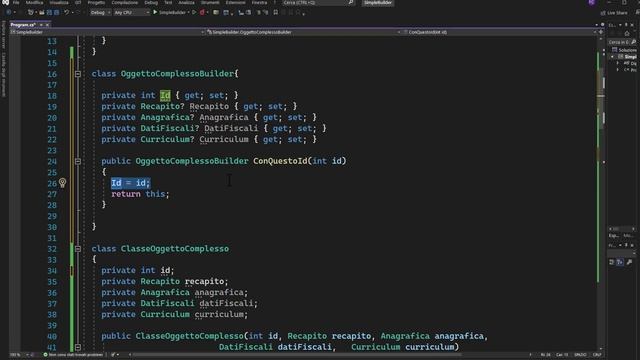Click the SPAZIO indicator in status bar
Image resolution: width=640 pixels, height=360 pixels.
(580, 355)
